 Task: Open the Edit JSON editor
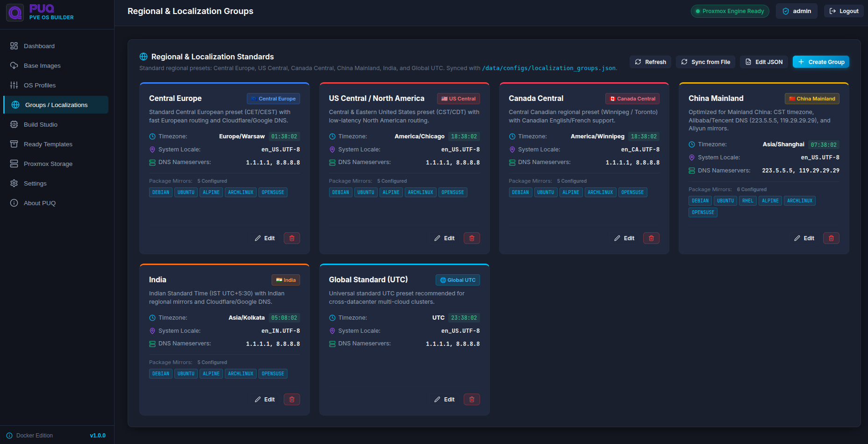click(x=764, y=62)
